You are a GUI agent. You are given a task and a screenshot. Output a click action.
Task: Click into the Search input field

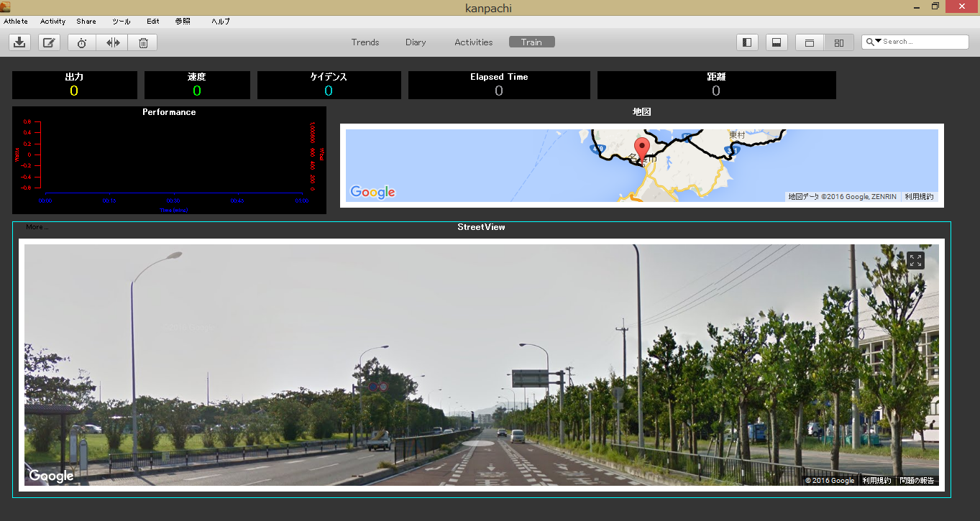924,42
